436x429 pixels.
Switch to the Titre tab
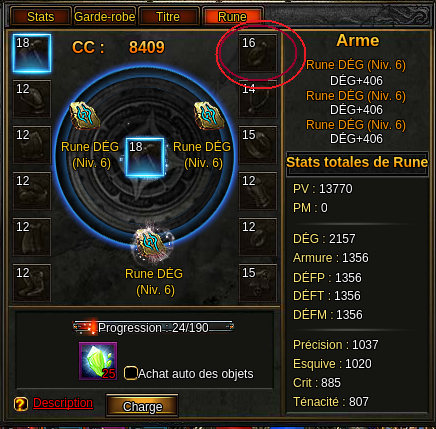click(x=168, y=17)
